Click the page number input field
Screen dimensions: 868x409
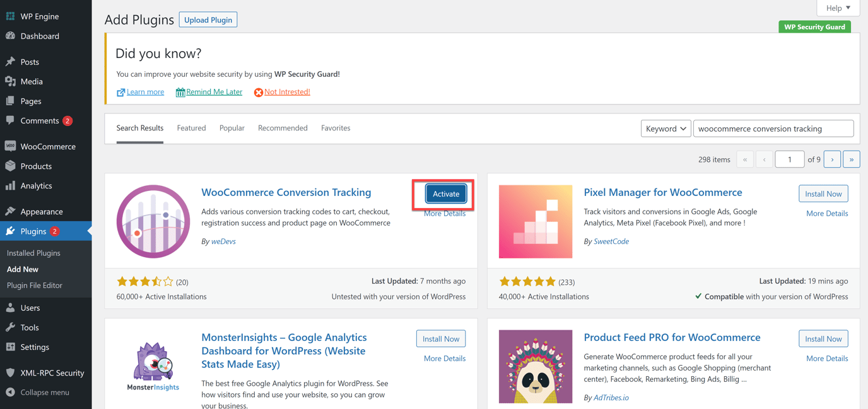[789, 159]
